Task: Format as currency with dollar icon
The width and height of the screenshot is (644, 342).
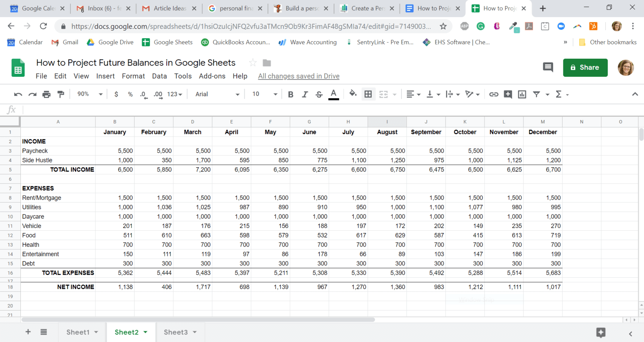Action: 116,94
